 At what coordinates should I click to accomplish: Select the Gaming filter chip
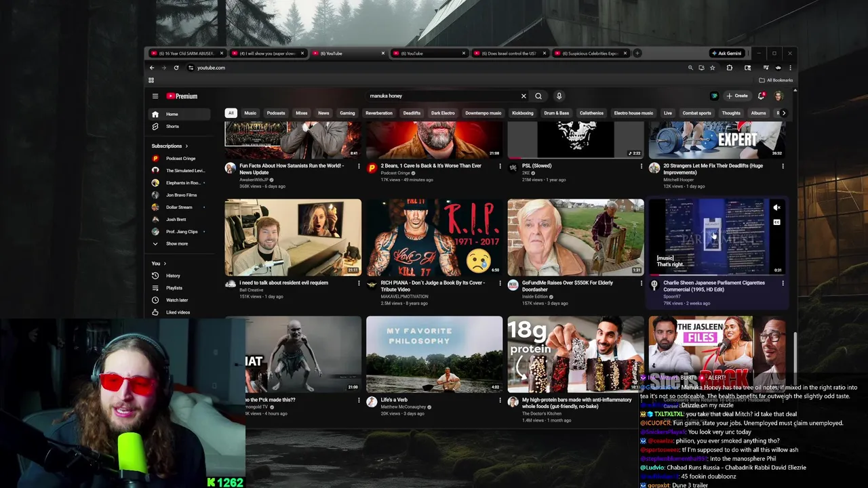[x=347, y=113]
